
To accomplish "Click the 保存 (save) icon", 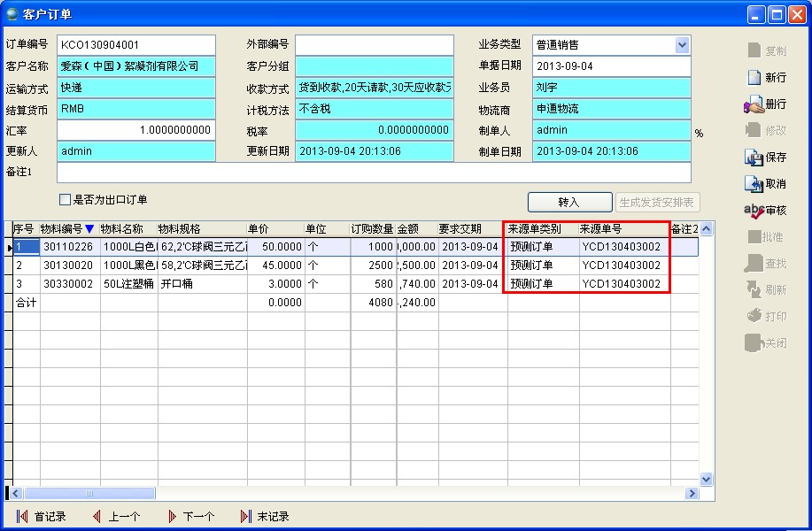I will [754, 158].
